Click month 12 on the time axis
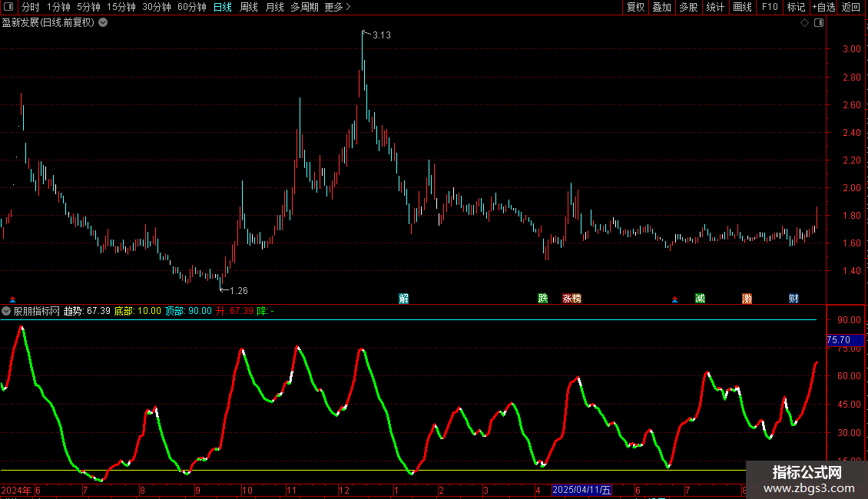Screen dimensions: 868x499 (x=344, y=490)
